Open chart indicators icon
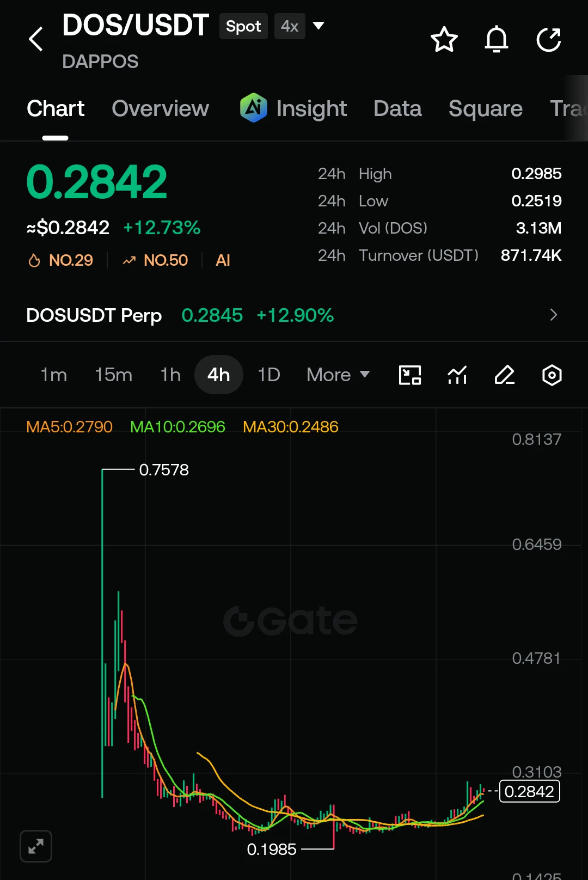 click(457, 375)
